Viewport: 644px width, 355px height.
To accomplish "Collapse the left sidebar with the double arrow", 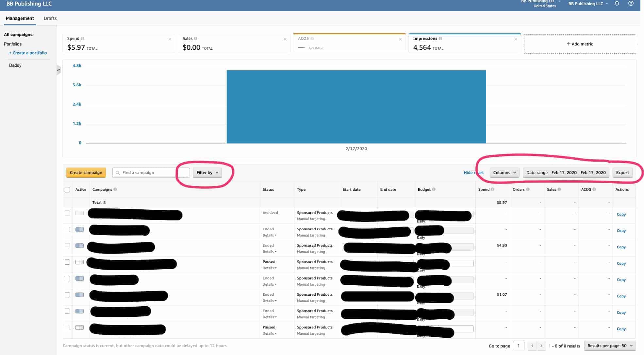I will [58, 70].
